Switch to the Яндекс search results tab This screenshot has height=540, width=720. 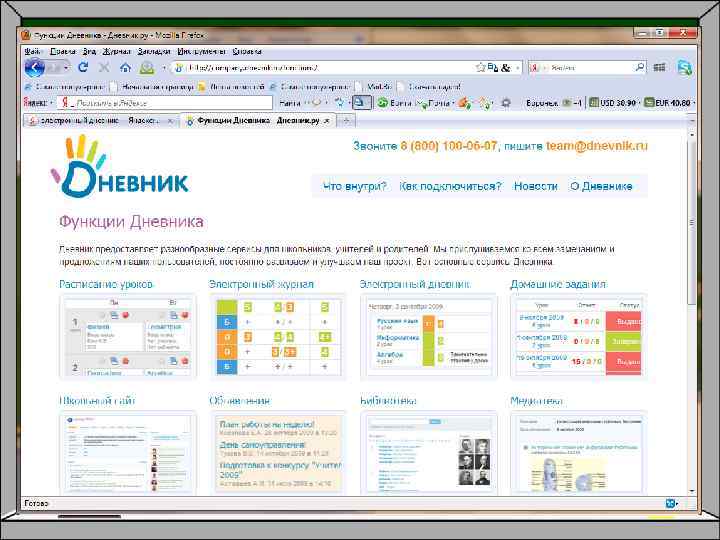(x=97, y=120)
